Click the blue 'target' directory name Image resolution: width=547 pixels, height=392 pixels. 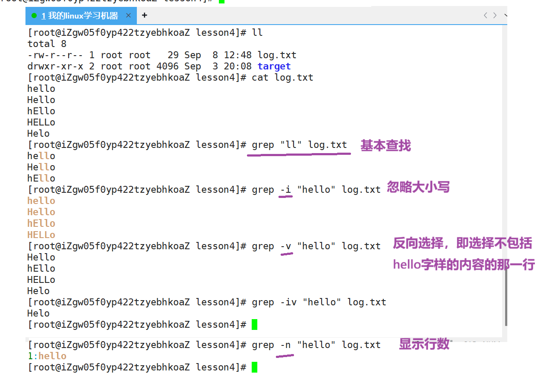(274, 66)
